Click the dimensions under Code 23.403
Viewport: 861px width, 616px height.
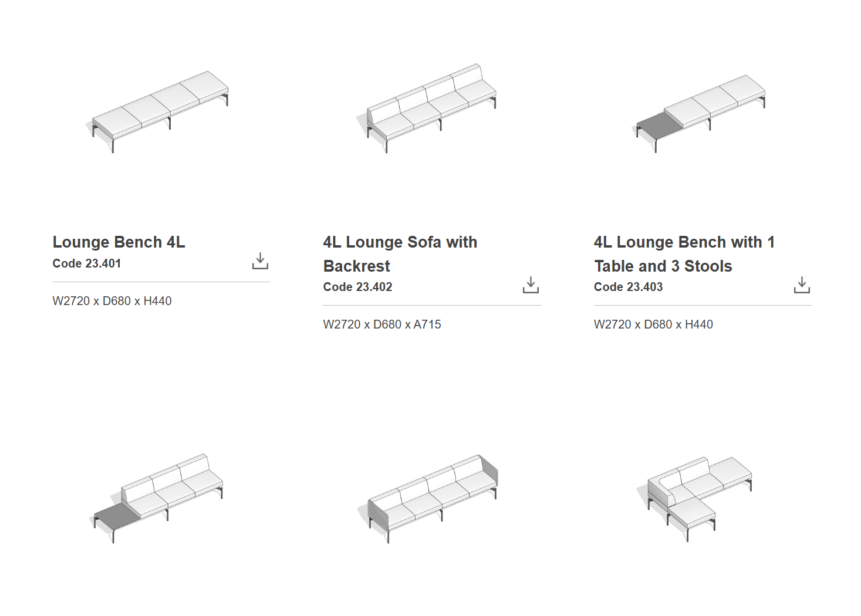(x=653, y=324)
